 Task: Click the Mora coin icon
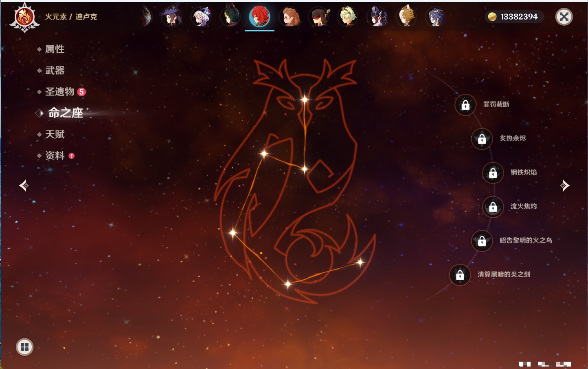coord(492,17)
